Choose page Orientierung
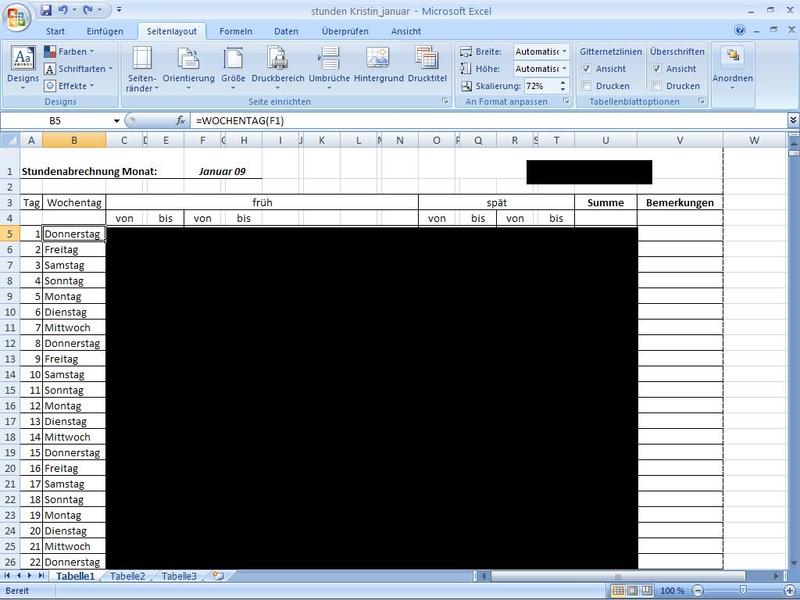800x600 pixels. [x=188, y=69]
